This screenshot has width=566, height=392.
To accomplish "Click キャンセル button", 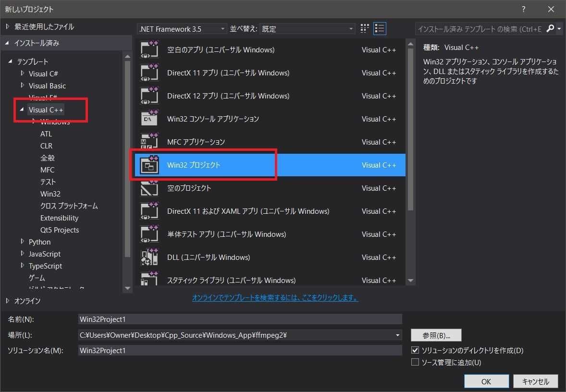I will coord(535,381).
